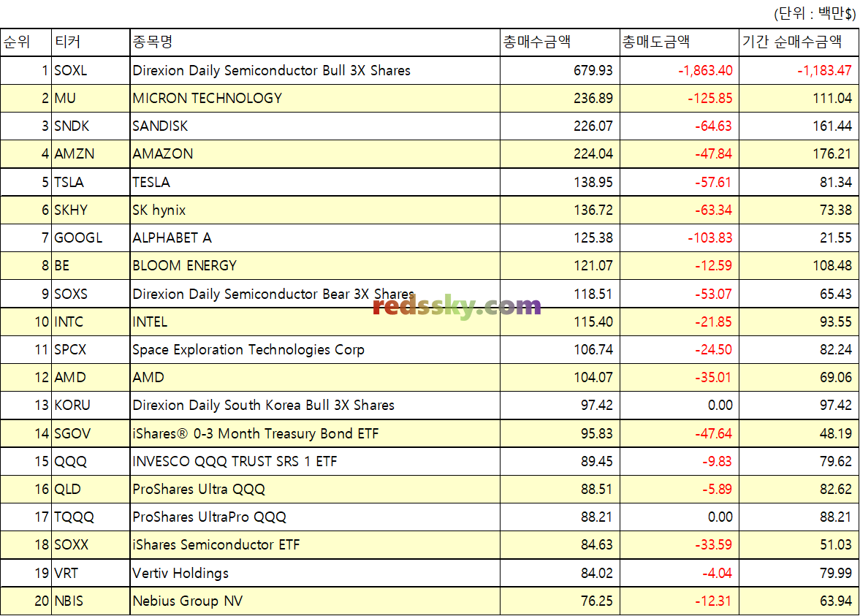Select the SKHY ticker cell
Viewport: 860px width, 616px height.
pyautogui.click(x=91, y=210)
